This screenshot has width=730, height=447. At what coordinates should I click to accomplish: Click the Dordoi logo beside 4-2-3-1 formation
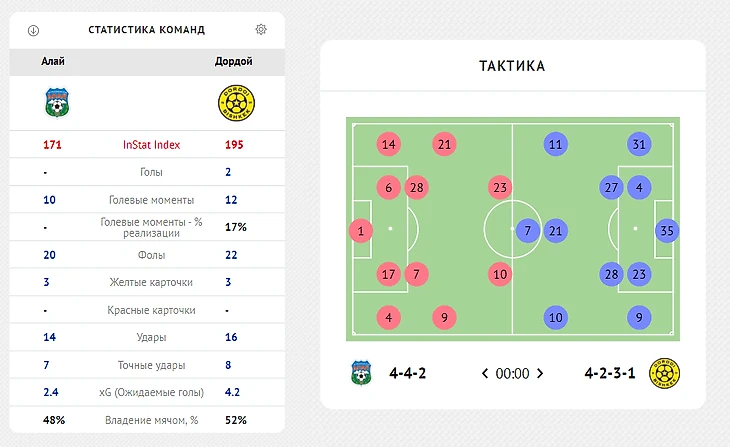(663, 373)
